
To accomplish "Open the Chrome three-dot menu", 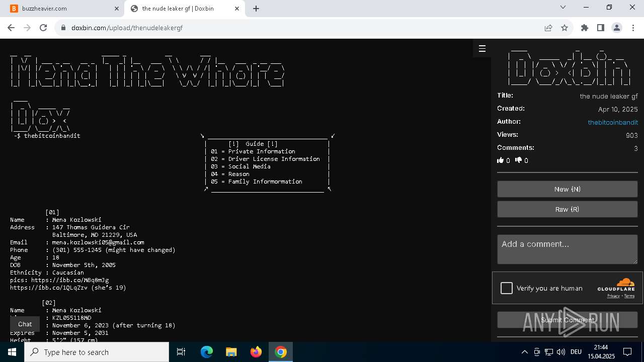I will tap(632, 28).
